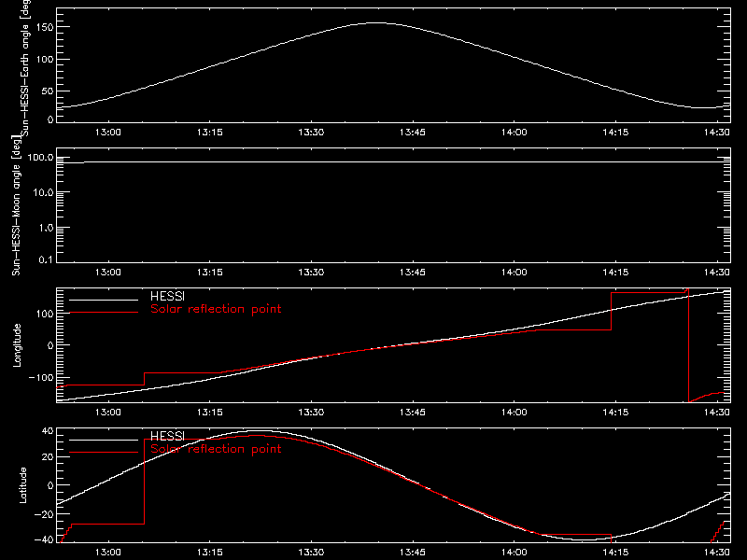The image size is (747, 560).
Task: Click 13:15 label under Latitude plot
Action: tap(209, 553)
